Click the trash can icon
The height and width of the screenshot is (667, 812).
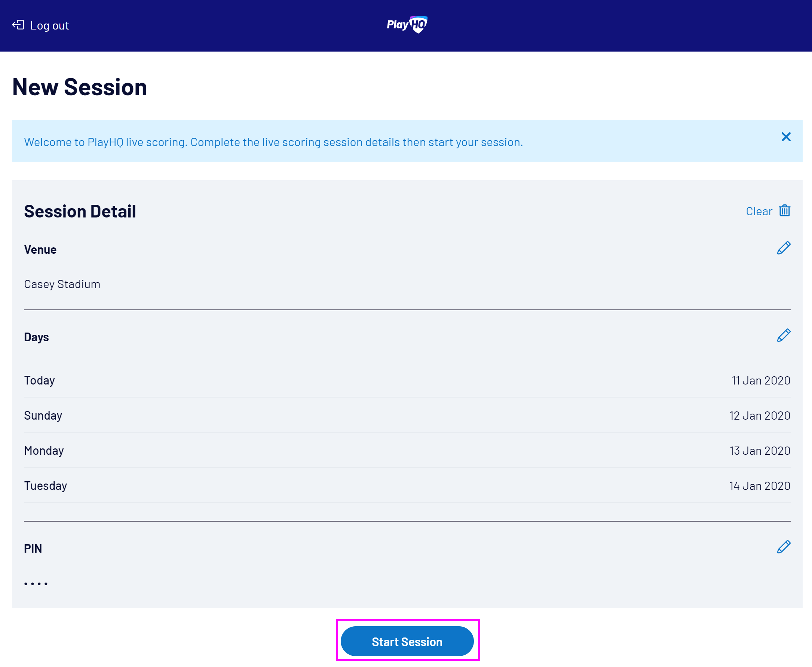pyautogui.click(x=784, y=211)
